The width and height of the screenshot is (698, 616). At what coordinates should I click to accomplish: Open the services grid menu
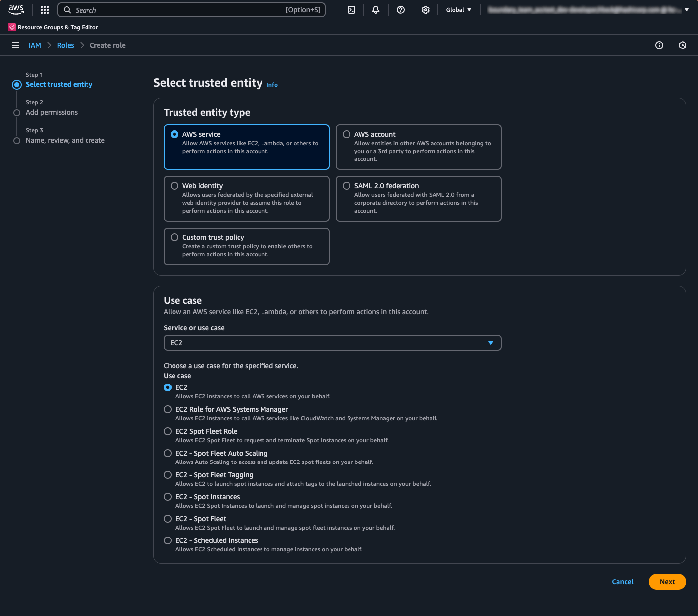pos(45,10)
